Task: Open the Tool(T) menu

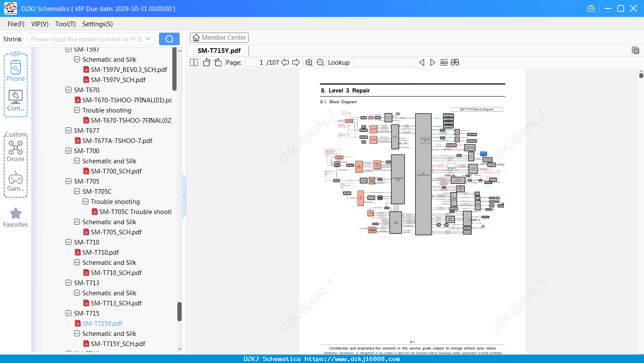Action: [x=66, y=24]
